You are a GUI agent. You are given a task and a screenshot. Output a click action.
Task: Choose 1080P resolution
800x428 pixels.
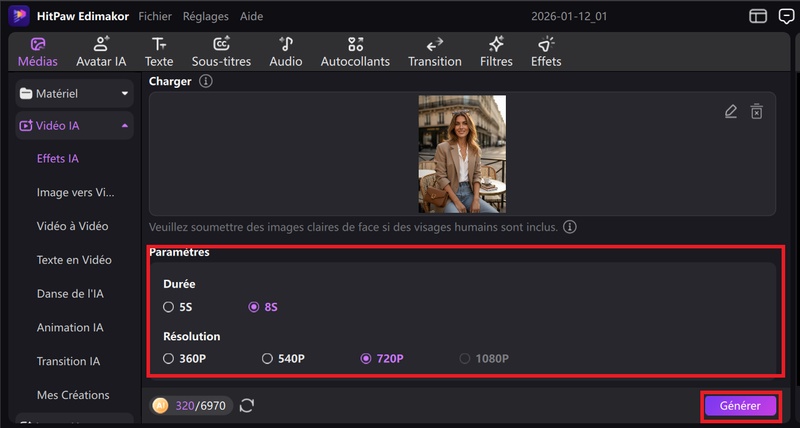[x=484, y=359]
